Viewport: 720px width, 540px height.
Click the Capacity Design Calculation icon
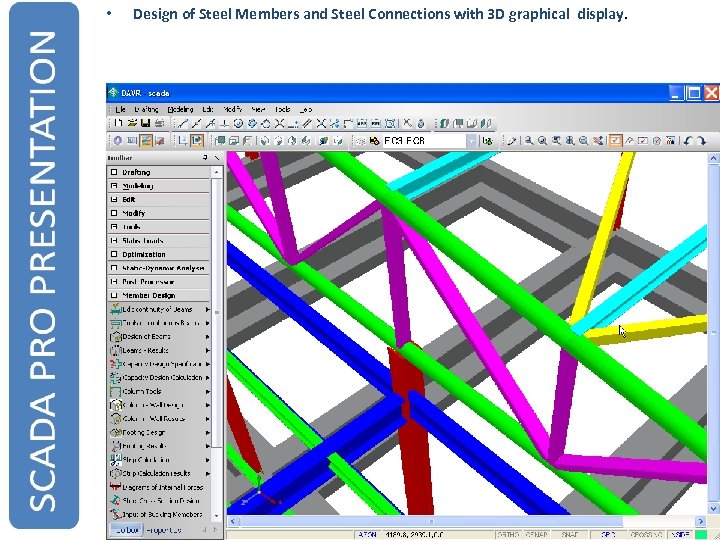coord(115,378)
